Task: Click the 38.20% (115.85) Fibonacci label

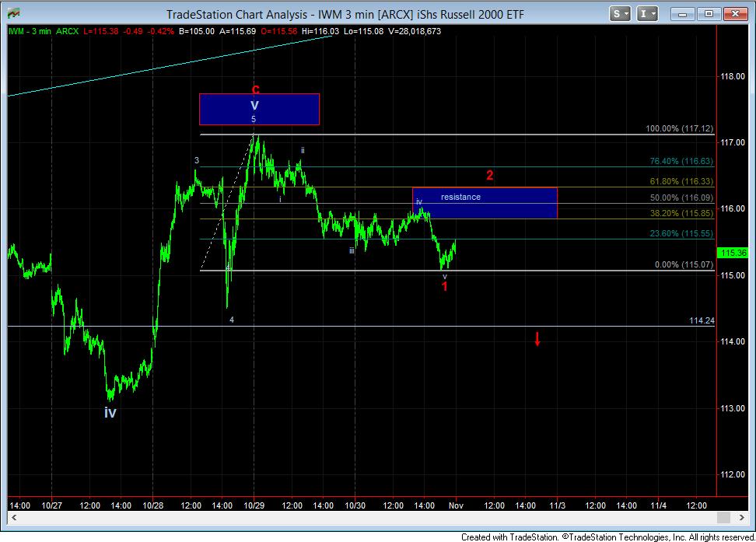Action: point(681,213)
